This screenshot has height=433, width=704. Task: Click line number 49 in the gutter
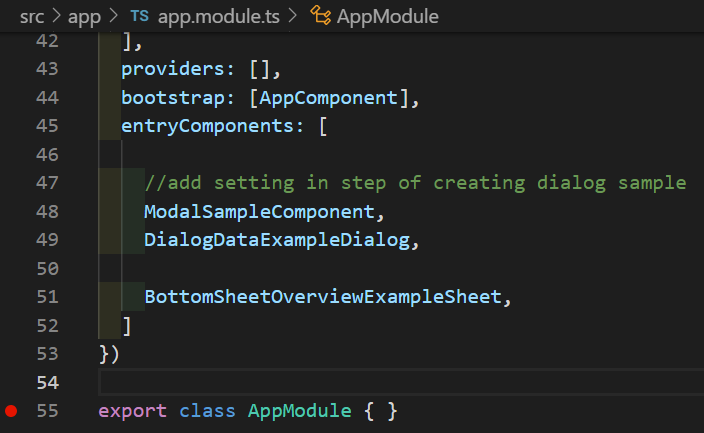click(47, 240)
